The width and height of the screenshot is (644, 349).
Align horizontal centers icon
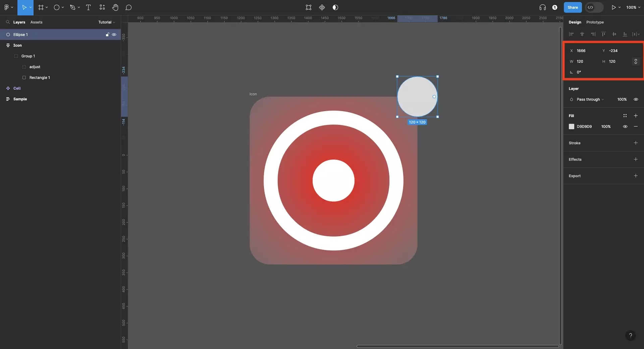582,34
